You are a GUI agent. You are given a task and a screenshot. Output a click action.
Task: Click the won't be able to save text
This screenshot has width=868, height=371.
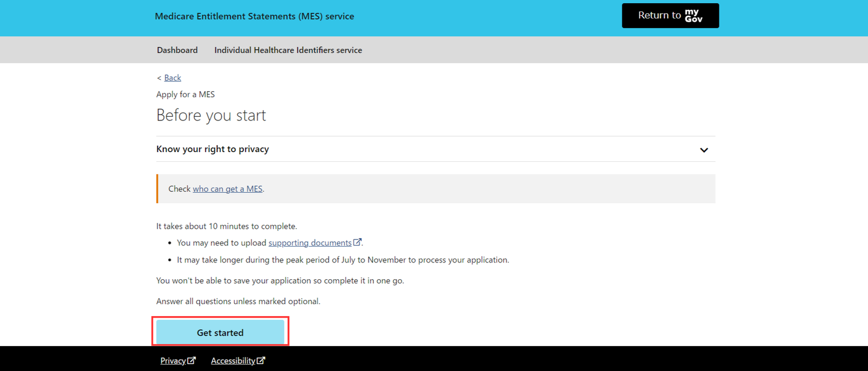click(280, 280)
